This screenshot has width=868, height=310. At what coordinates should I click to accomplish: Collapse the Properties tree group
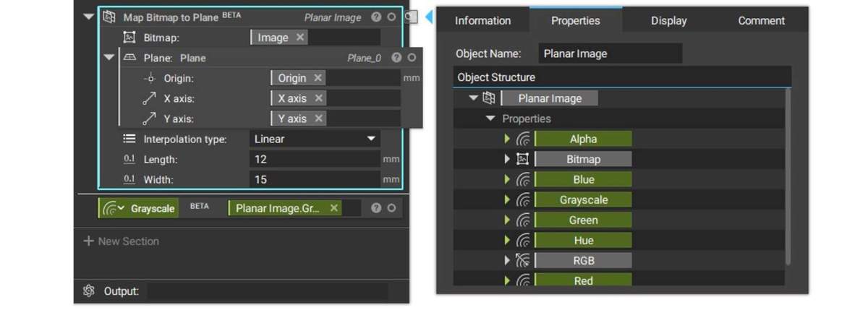coord(490,119)
